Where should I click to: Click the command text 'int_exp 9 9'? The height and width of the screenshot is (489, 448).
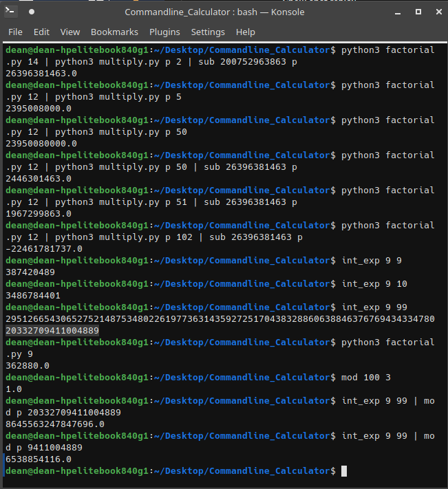(x=372, y=261)
